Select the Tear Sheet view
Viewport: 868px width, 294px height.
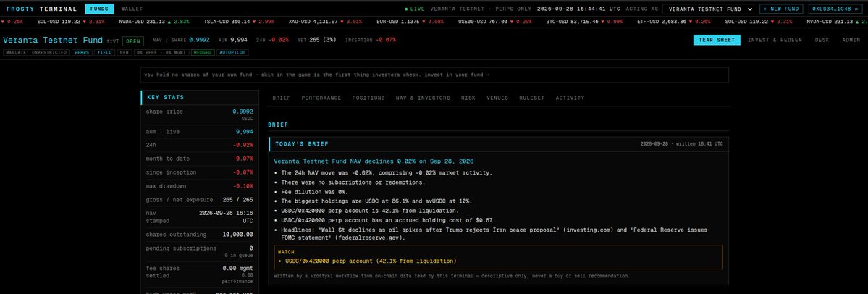click(x=717, y=40)
